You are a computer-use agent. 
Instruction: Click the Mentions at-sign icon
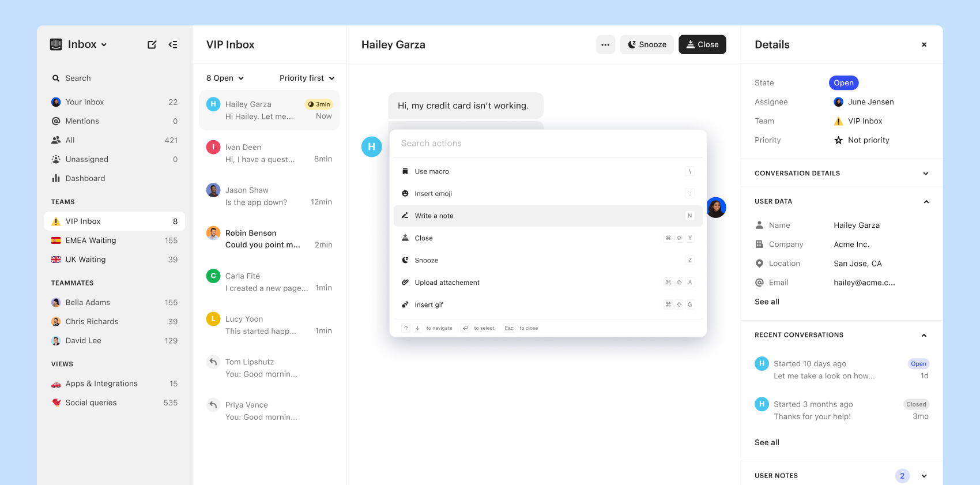56,121
